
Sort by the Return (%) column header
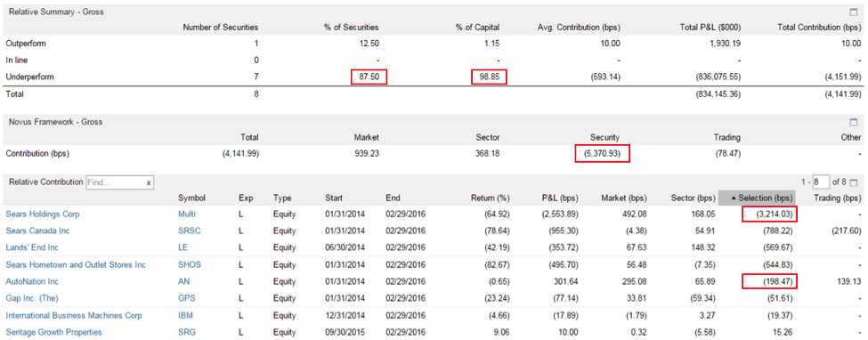point(490,198)
